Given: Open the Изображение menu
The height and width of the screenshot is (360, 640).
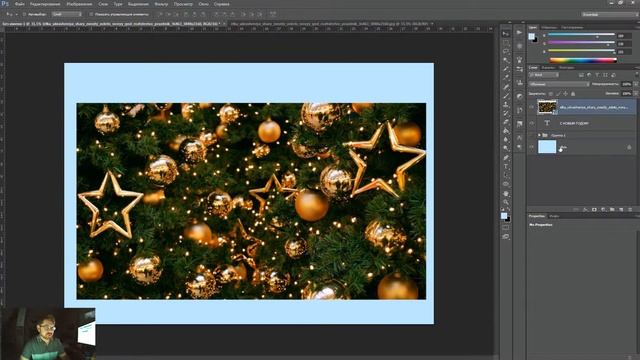Looking at the screenshot, I should (x=79, y=4).
